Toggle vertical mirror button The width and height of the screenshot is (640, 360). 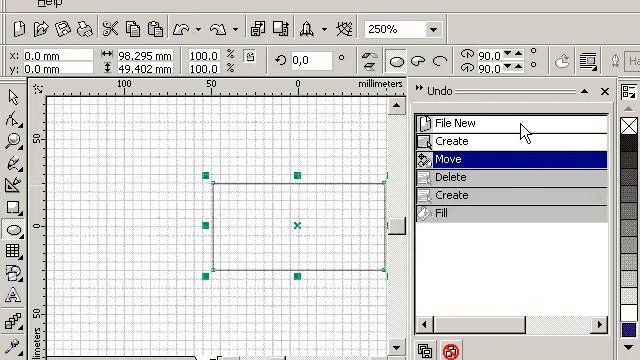pos(369,67)
